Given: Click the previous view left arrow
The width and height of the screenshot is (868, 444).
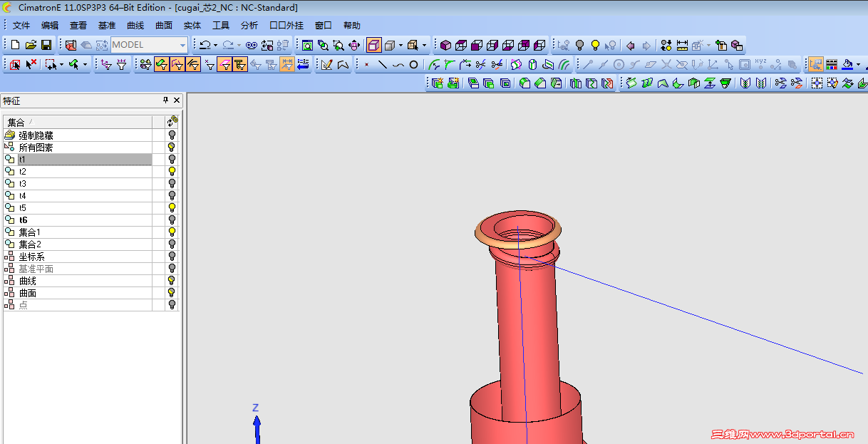Looking at the screenshot, I should coord(631,45).
